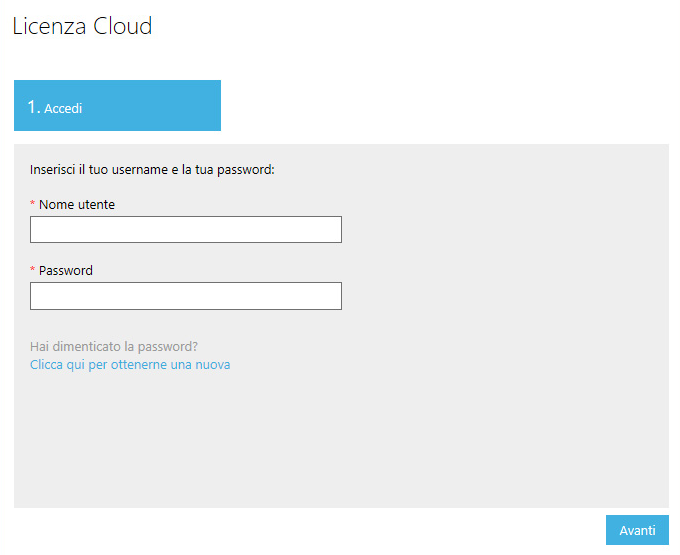
Task: Click the word 'Accedi' in the blue header
Action: [x=63, y=108]
